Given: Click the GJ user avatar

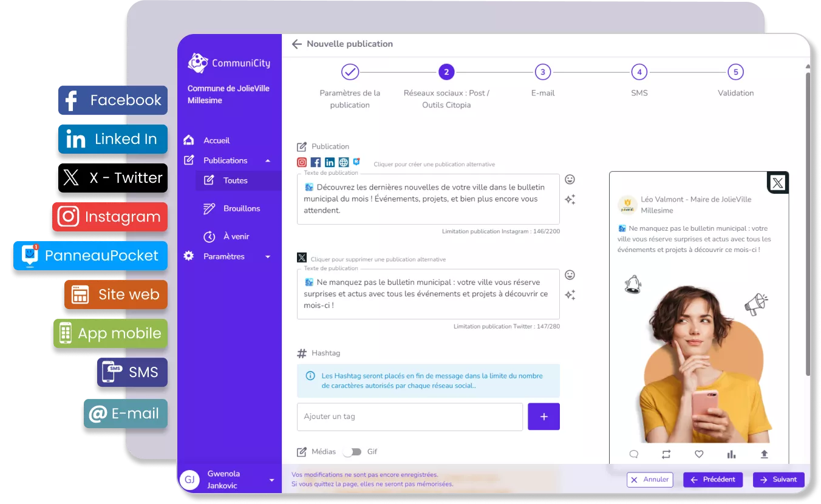Looking at the screenshot, I should point(190,480).
